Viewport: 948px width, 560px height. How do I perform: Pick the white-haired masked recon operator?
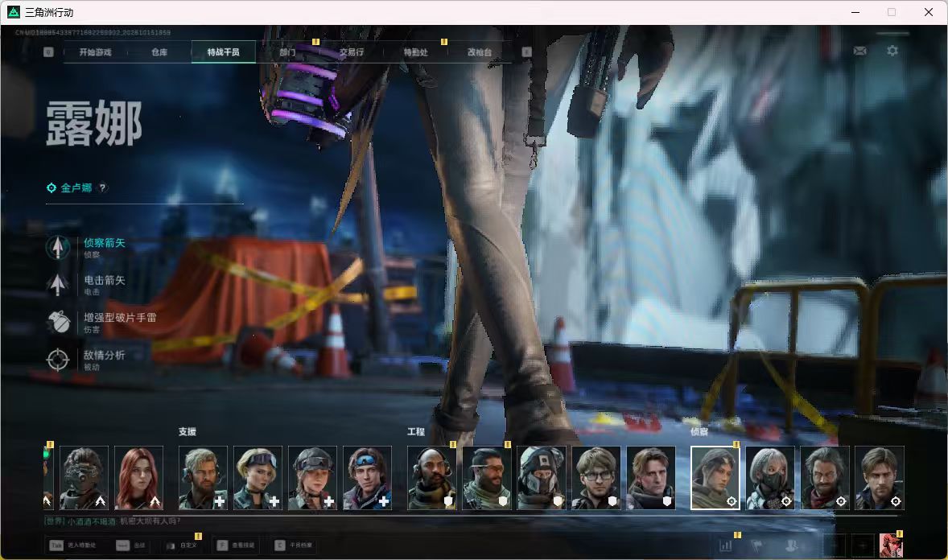point(769,478)
